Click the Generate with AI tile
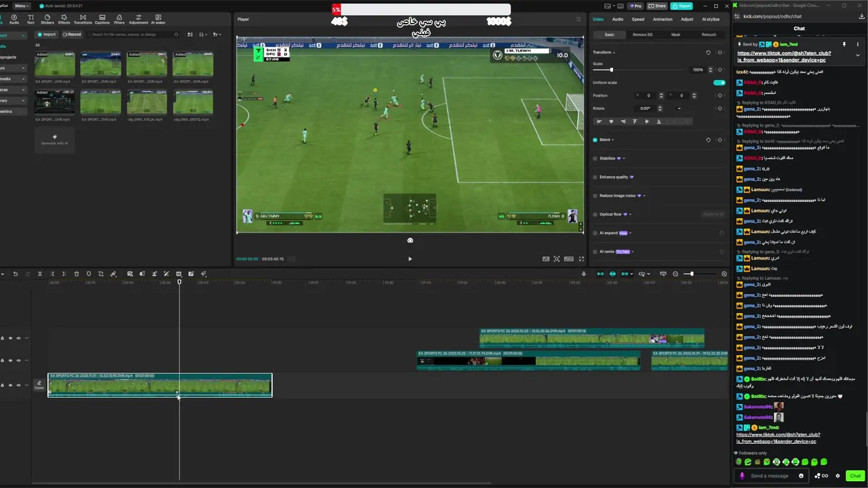Image resolution: width=868 pixels, height=488 pixels. 55,139
